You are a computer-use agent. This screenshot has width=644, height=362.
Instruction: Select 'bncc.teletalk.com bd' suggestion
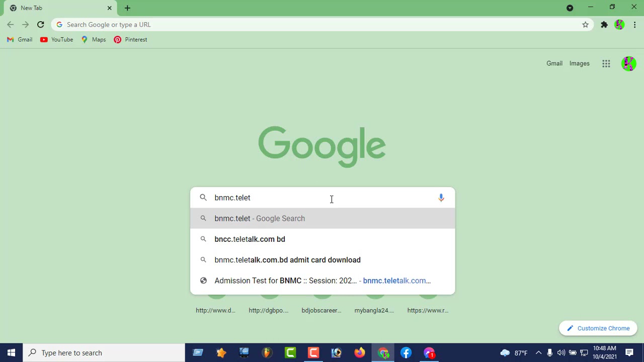pyautogui.click(x=323, y=239)
